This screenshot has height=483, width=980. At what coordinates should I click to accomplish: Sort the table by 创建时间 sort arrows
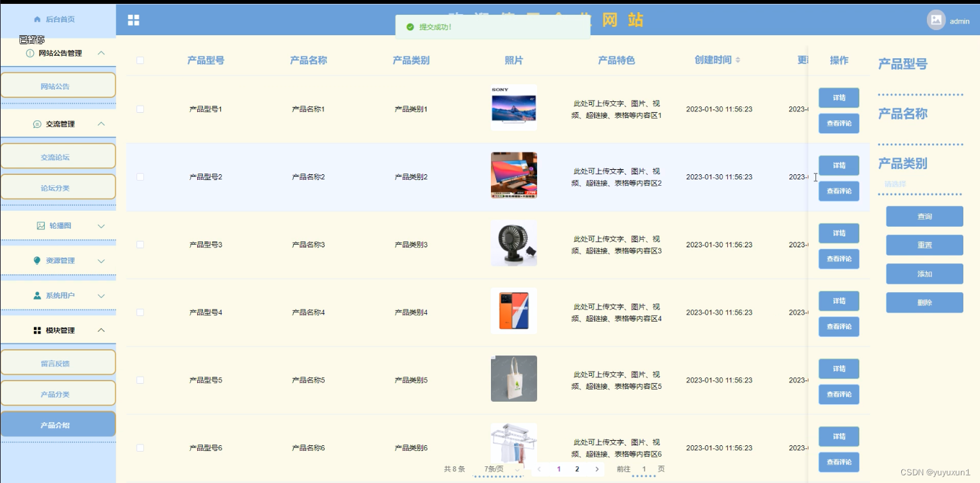click(738, 60)
